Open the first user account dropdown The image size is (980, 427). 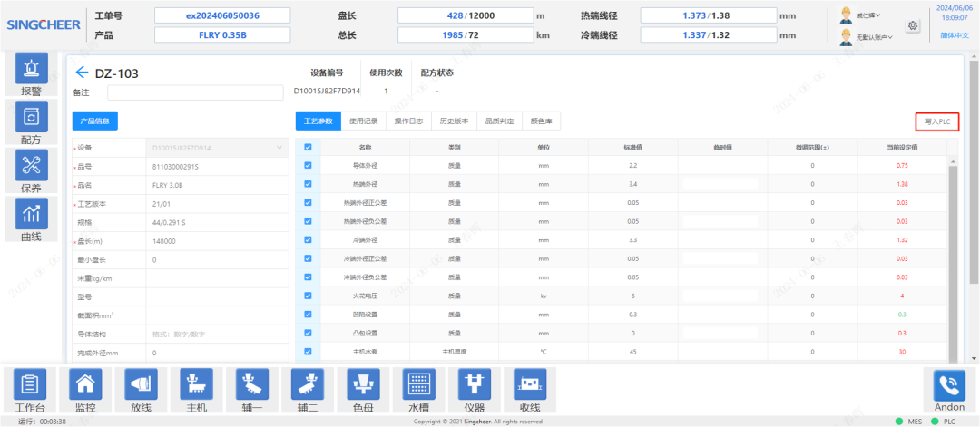pos(868,15)
